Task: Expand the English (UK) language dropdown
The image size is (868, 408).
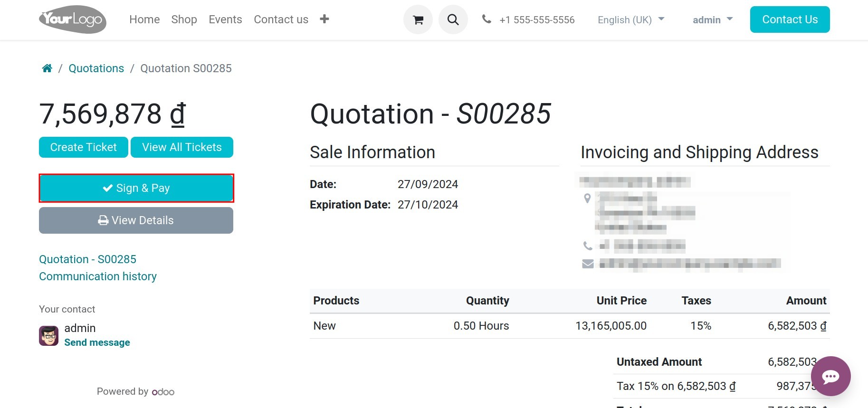Action: click(x=631, y=19)
